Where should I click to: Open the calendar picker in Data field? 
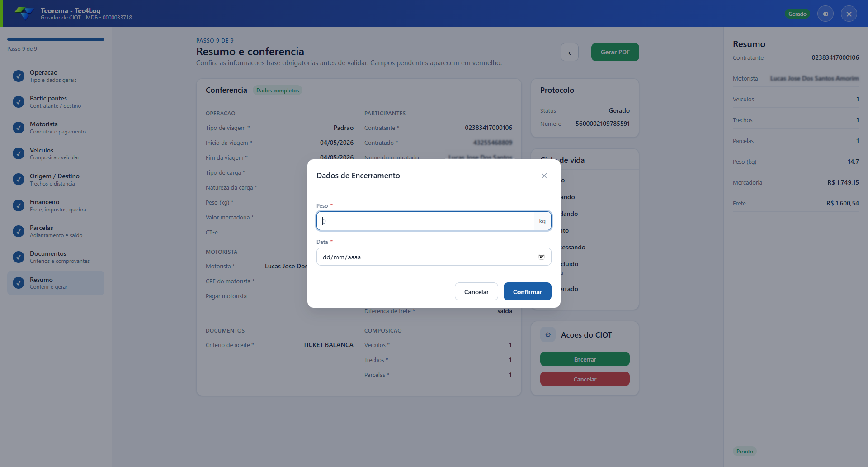(542, 257)
